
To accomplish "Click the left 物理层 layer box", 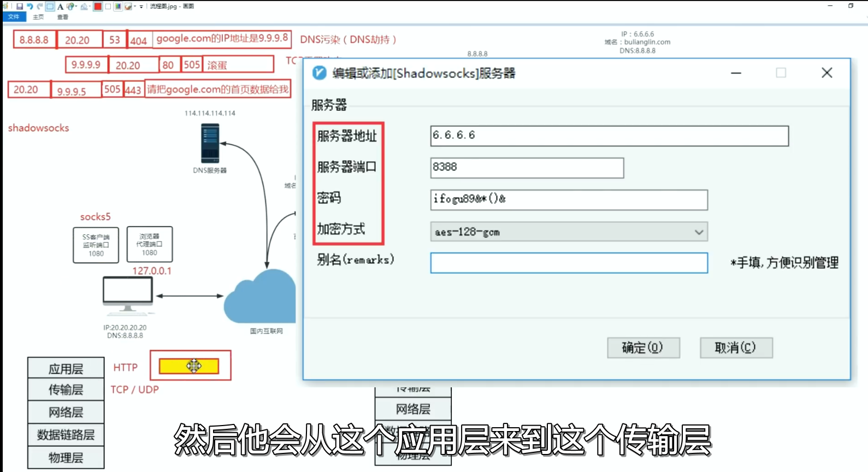I will [x=66, y=457].
